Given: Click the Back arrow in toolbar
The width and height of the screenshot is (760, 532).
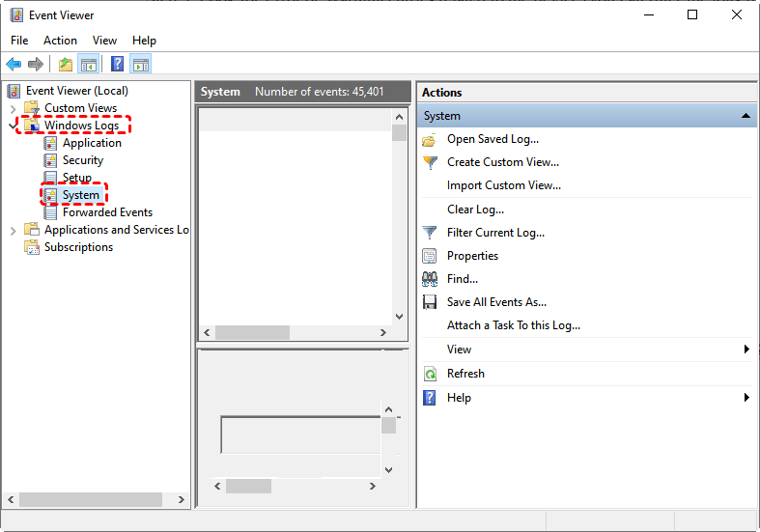Looking at the screenshot, I should [14, 65].
